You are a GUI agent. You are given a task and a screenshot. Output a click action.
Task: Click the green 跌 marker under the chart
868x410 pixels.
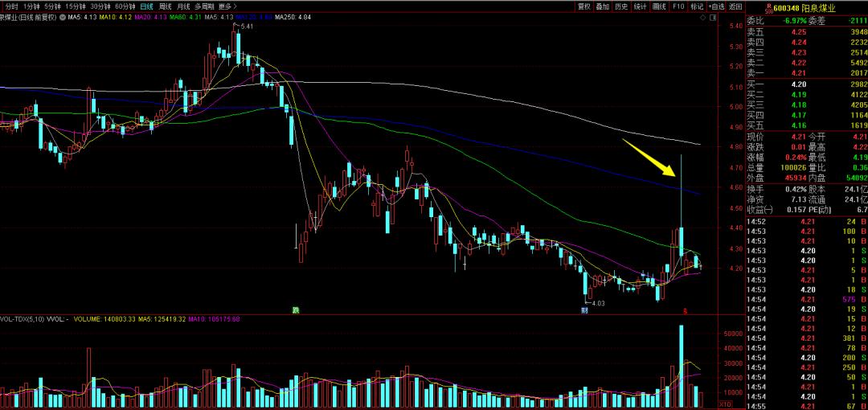coord(296,310)
